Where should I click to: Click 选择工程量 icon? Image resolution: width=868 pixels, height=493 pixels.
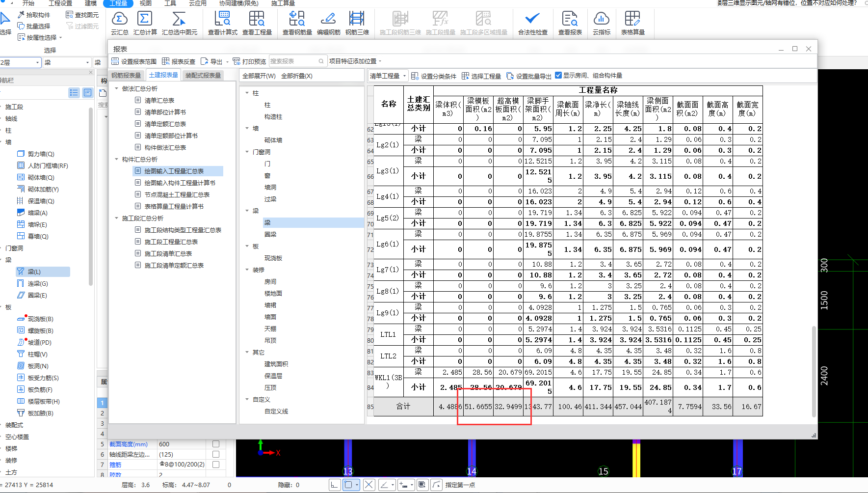(465, 76)
